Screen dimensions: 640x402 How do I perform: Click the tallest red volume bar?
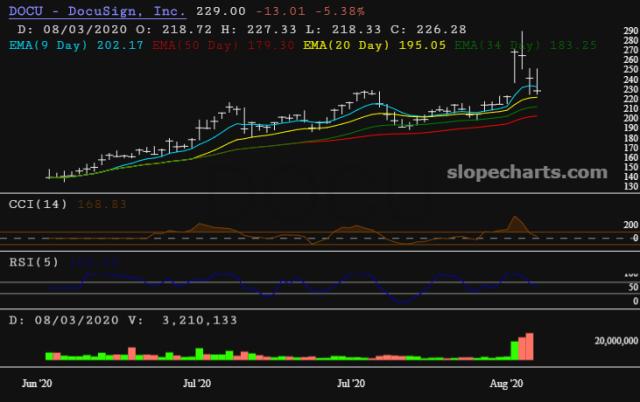pos(530,346)
